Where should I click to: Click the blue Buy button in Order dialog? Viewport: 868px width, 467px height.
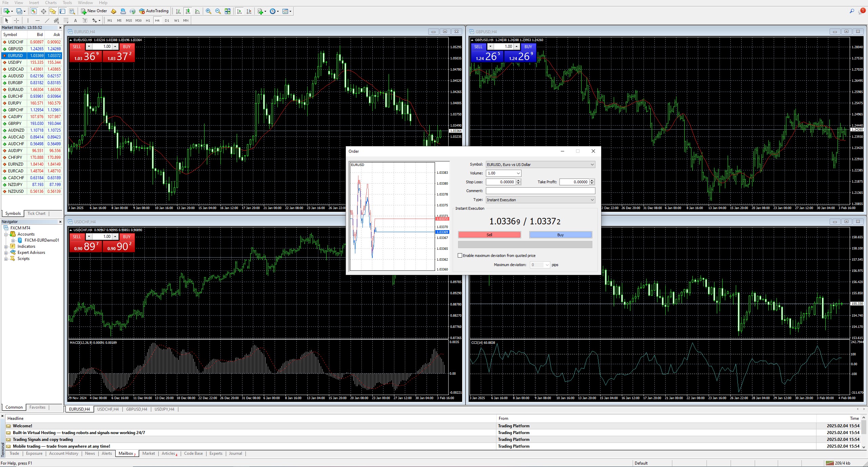tap(560, 235)
